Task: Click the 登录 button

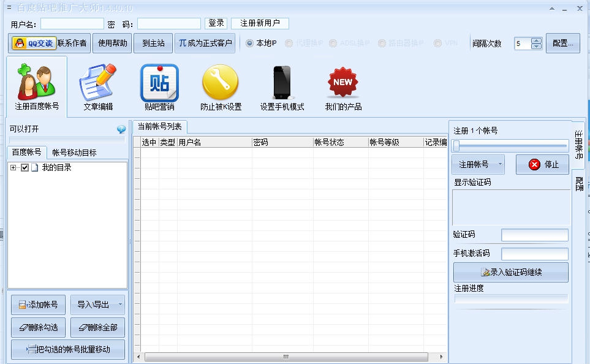Action: coord(216,23)
